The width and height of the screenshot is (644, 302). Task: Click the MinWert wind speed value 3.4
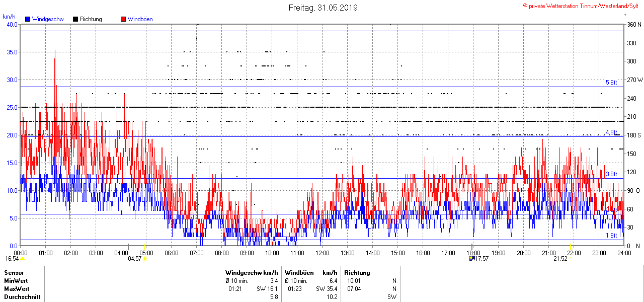pyautogui.click(x=274, y=281)
